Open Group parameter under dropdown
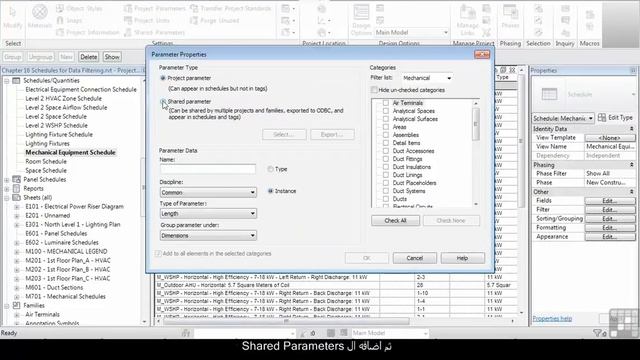The width and height of the screenshot is (640, 360). [x=208, y=236]
